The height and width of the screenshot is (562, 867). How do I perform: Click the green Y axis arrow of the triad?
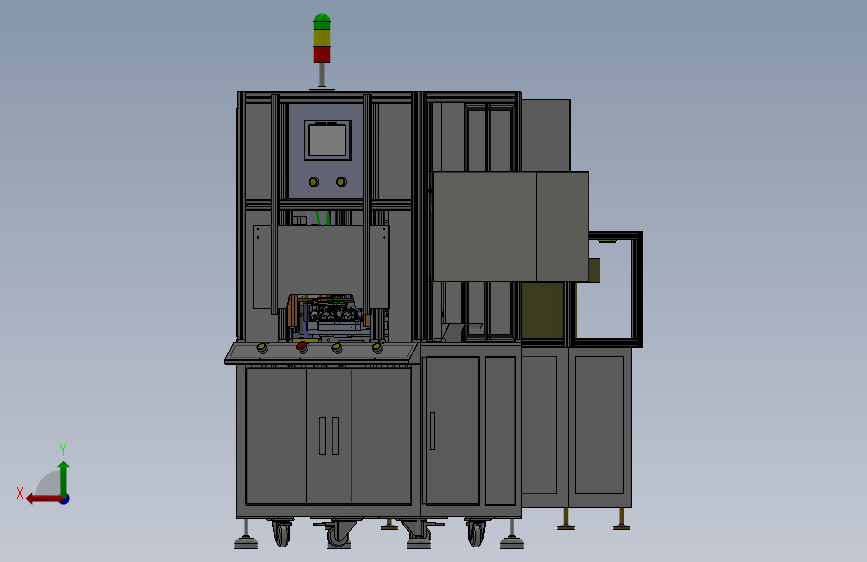pos(64,478)
